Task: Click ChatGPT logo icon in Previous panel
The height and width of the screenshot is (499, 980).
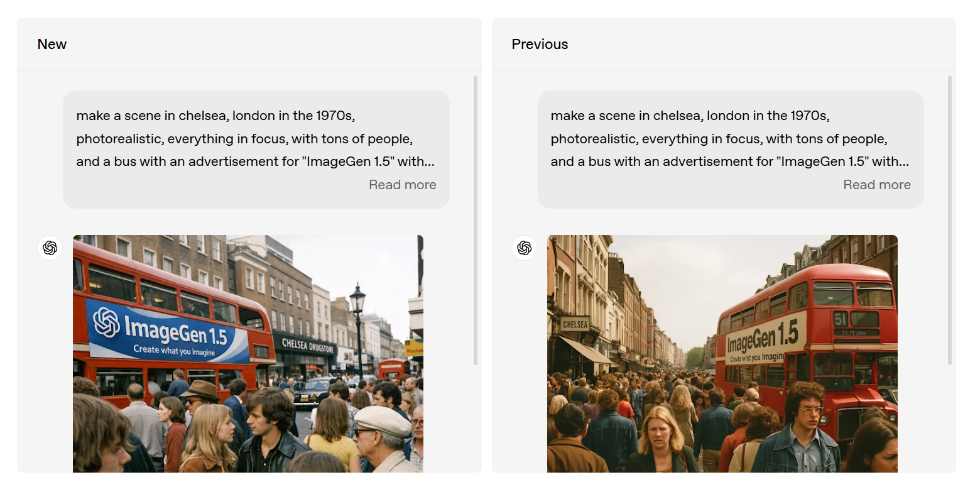Action: tap(525, 248)
